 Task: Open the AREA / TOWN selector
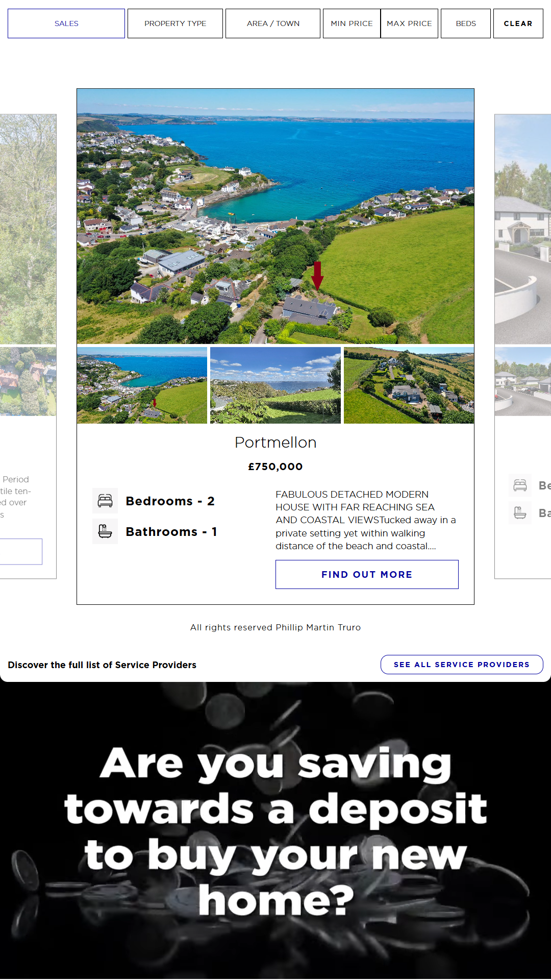(273, 23)
